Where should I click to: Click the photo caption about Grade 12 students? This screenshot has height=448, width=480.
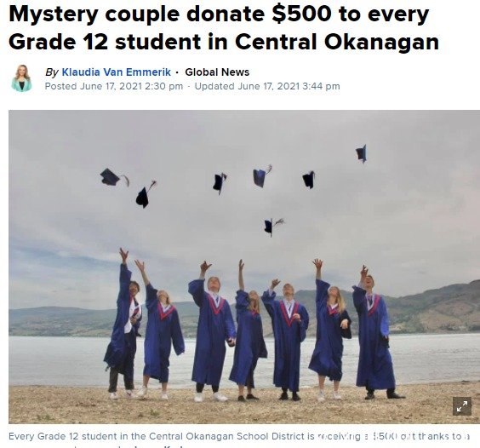click(x=239, y=436)
